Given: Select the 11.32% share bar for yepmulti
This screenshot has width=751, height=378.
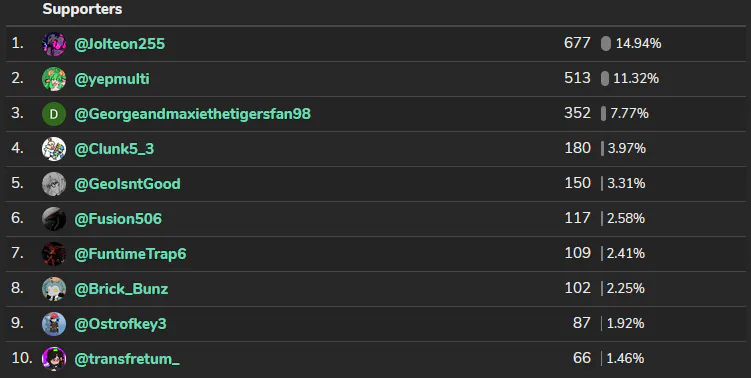Looking at the screenshot, I should tap(605, 79).
